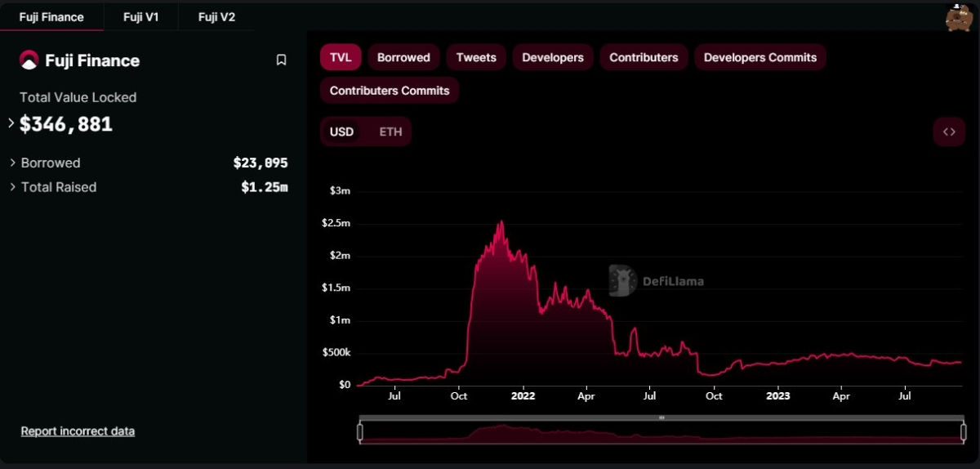Grab the left handle of range slider
Viewport: 980px width, 469px height.
click(359, 432)
